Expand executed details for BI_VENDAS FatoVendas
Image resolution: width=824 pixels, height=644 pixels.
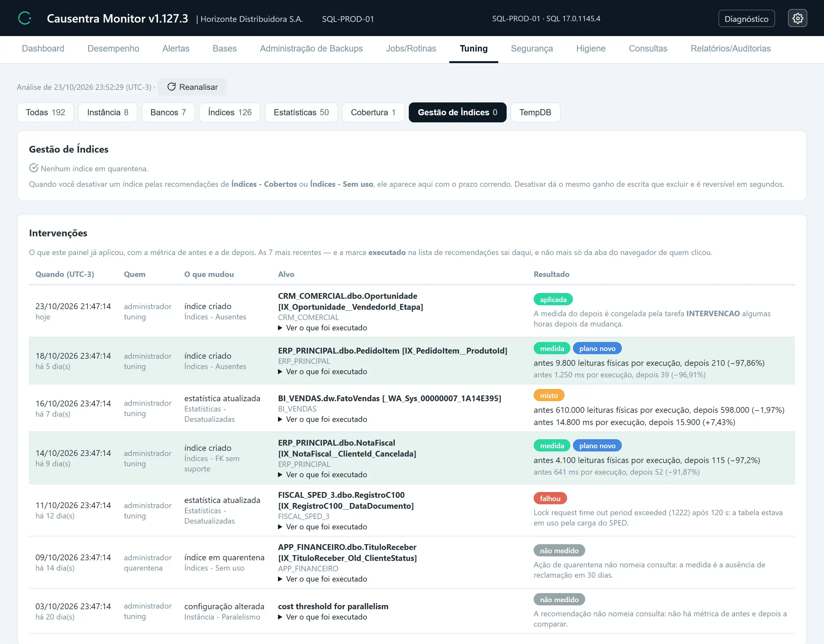tap(323, 419)
